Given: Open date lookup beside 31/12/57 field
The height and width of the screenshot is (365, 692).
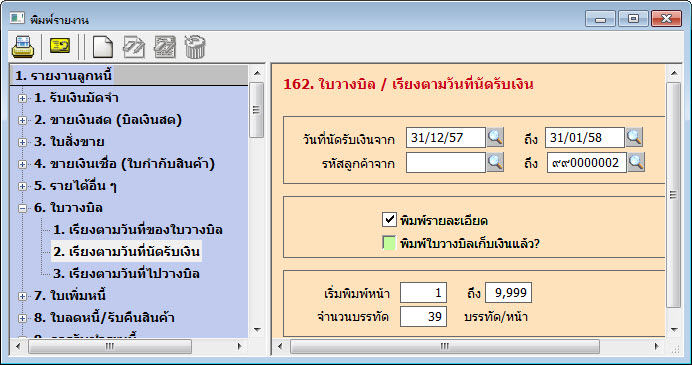Looking at the screenshot, I should click(x=495, y=137).
